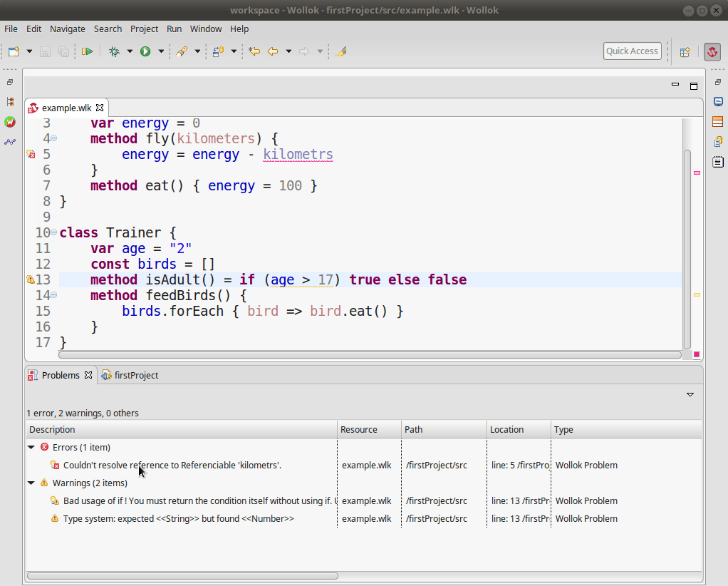The width and height of the screenshot is (728, 586).
Task: Click the Quick Access search field
Action: coord(632,51)
